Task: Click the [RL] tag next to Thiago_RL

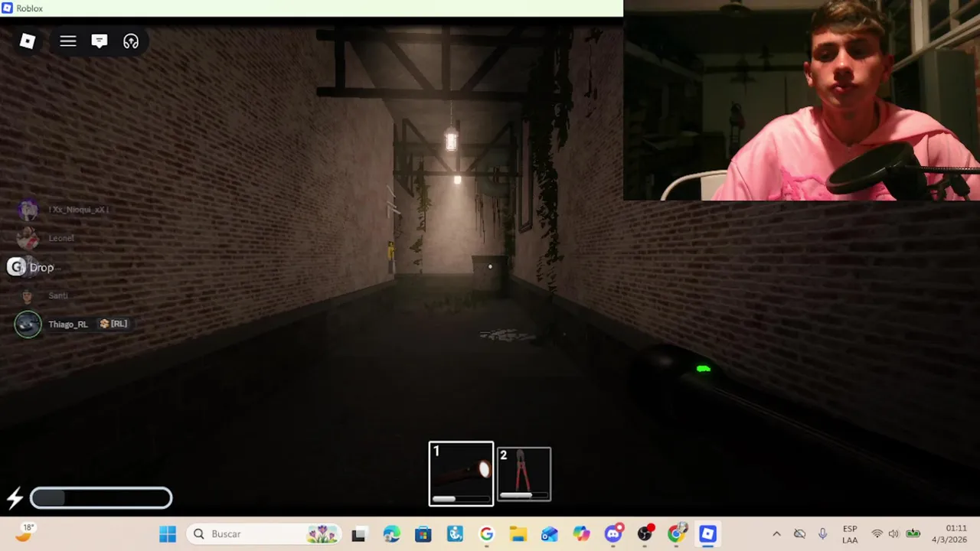Action: [x=113, y=324]
